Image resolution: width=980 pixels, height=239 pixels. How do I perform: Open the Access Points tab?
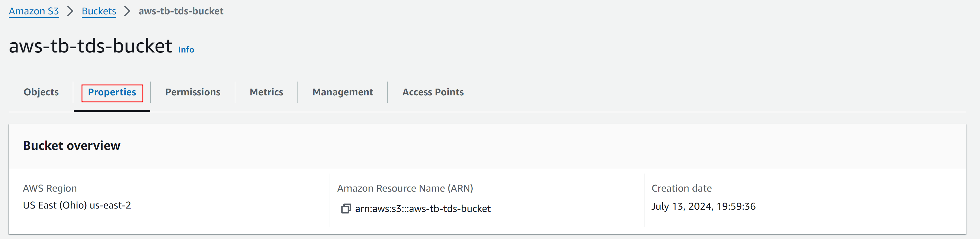tap(433, 92)
